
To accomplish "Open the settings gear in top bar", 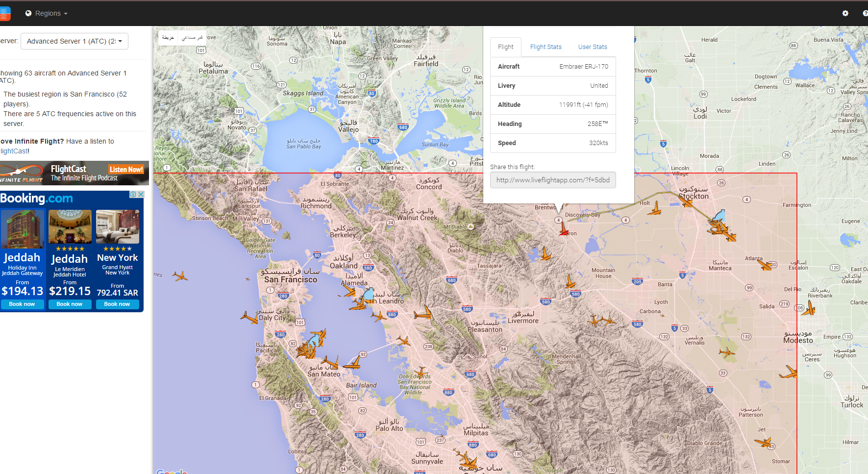I will coord(845,13).
